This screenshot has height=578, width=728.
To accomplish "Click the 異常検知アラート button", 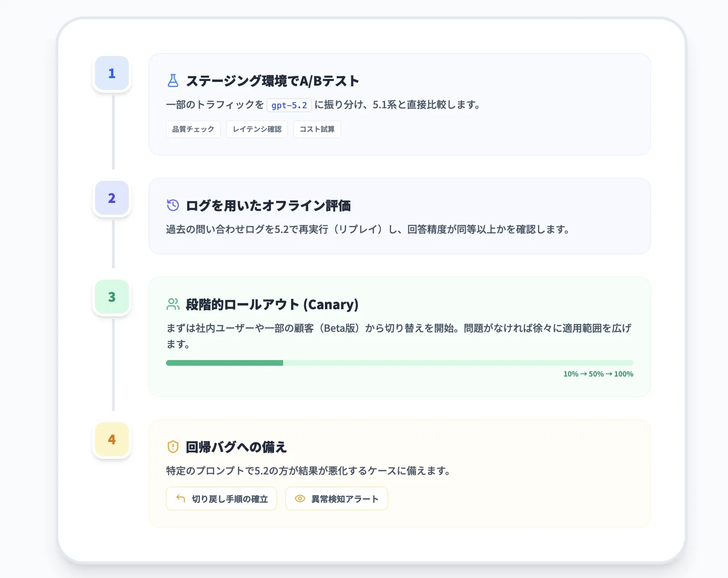I will click(336, 498).
